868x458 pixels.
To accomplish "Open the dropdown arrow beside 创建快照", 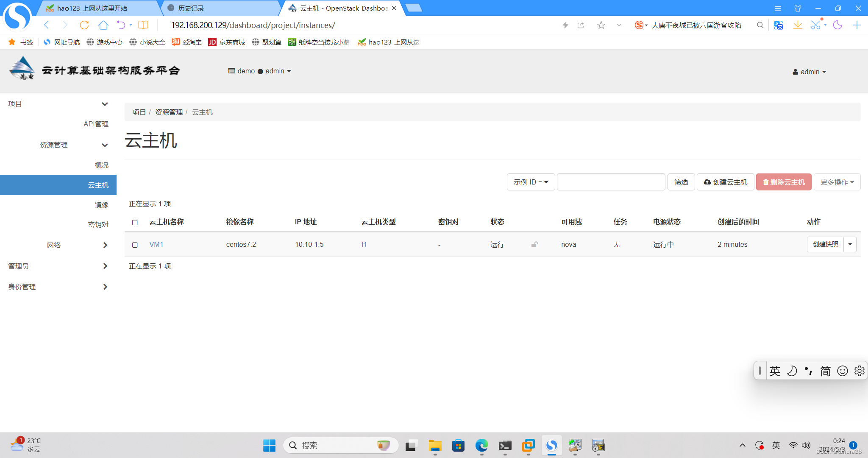I will [x=850, y=244].
